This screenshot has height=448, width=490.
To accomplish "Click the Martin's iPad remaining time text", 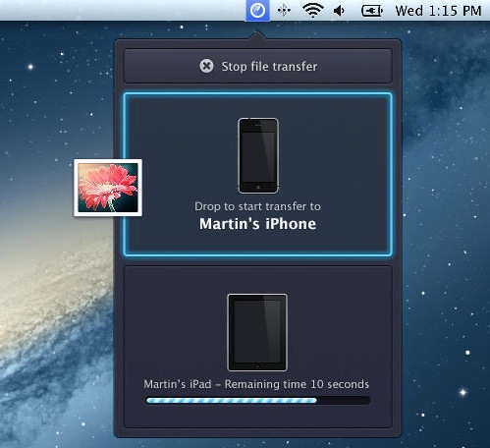I will click(x=256, y=384).
